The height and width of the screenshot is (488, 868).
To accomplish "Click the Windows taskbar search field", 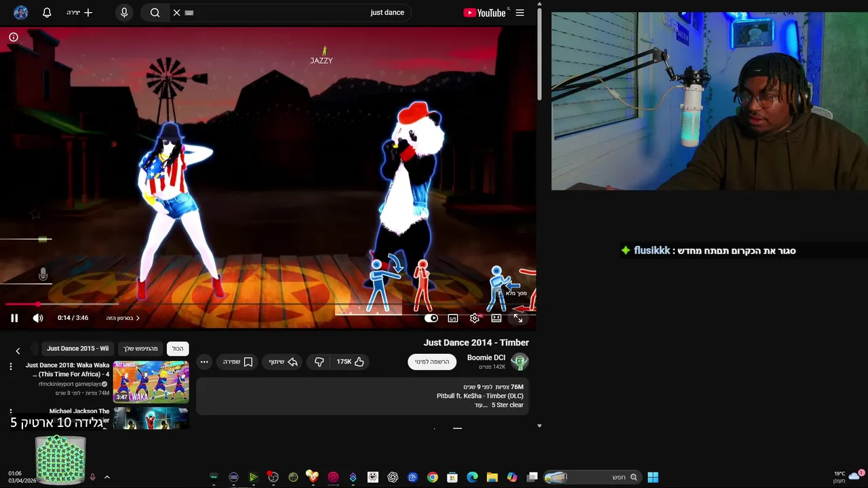I will pos(592,477).
